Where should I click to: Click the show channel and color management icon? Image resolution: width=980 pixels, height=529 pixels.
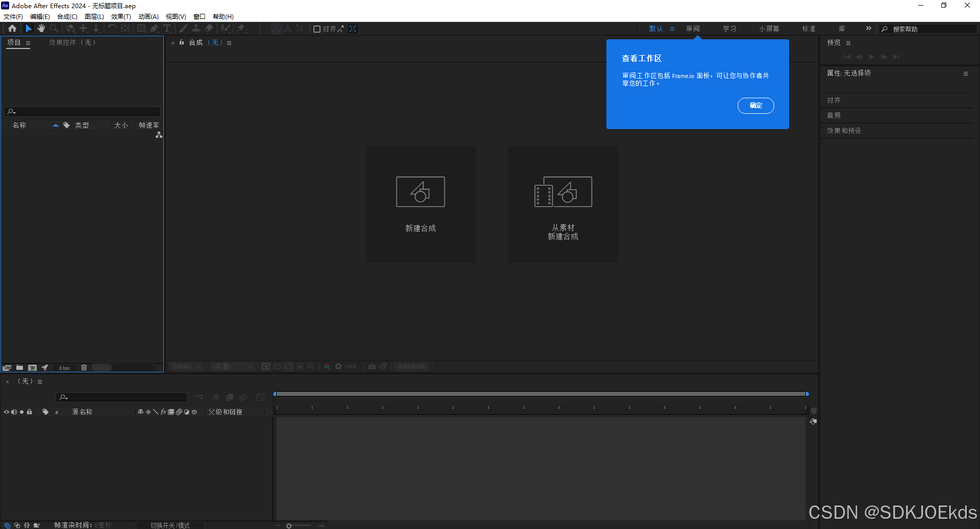(327, 366)
